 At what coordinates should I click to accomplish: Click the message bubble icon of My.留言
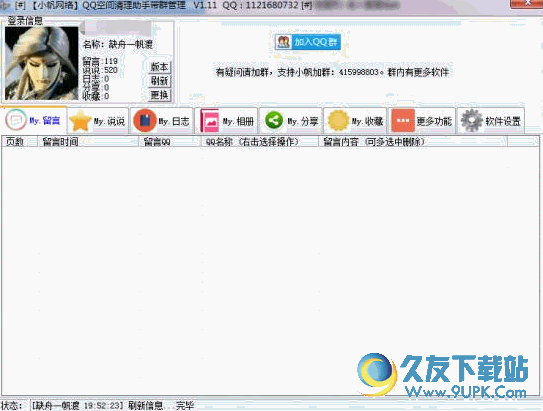point(16,120)
